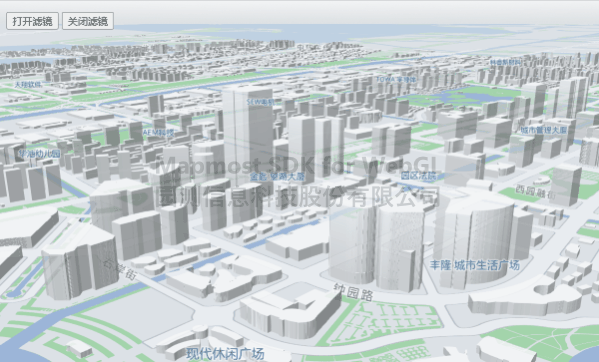
Task: Pick the tallest skyscraper in the center
Action: coord(248,134)
